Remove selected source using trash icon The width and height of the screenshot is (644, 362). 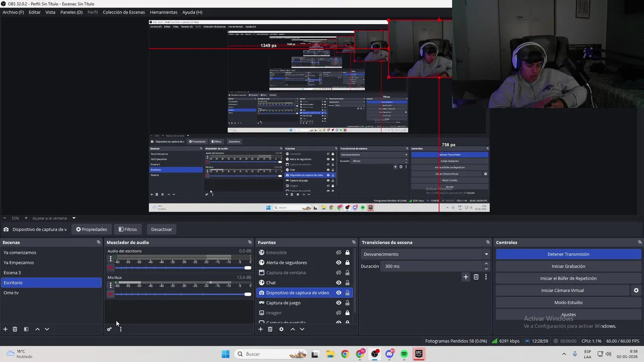pos(270,329)
